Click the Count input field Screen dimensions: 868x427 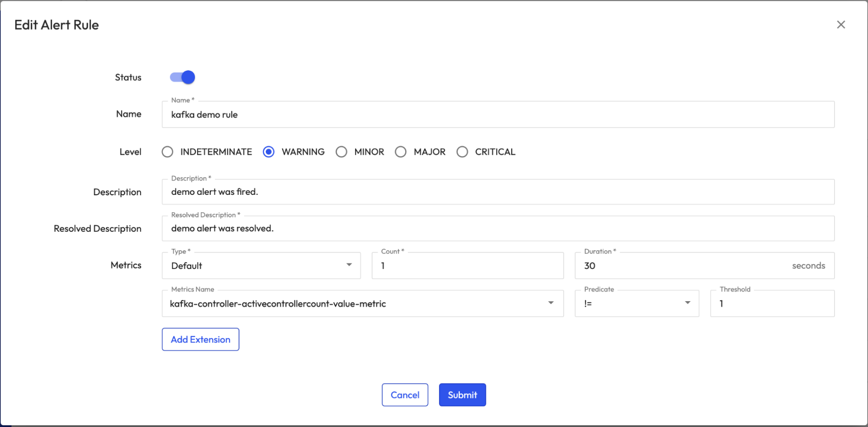point(467,266)
